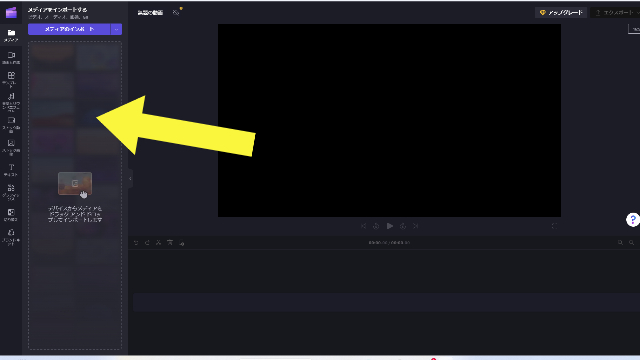Screen dimensions: 640x360
Task: Click the cloud sync status icon
Action: click(x=176, y=13)
